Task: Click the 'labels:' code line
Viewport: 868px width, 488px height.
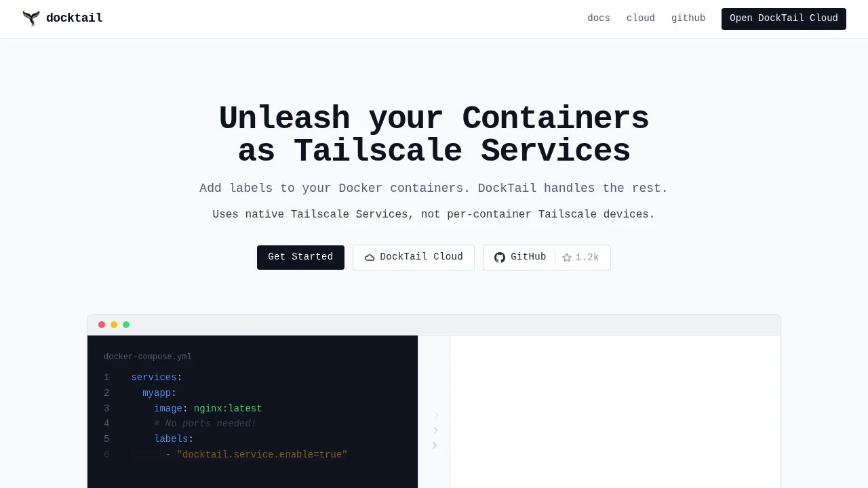Action: point(174,439)
